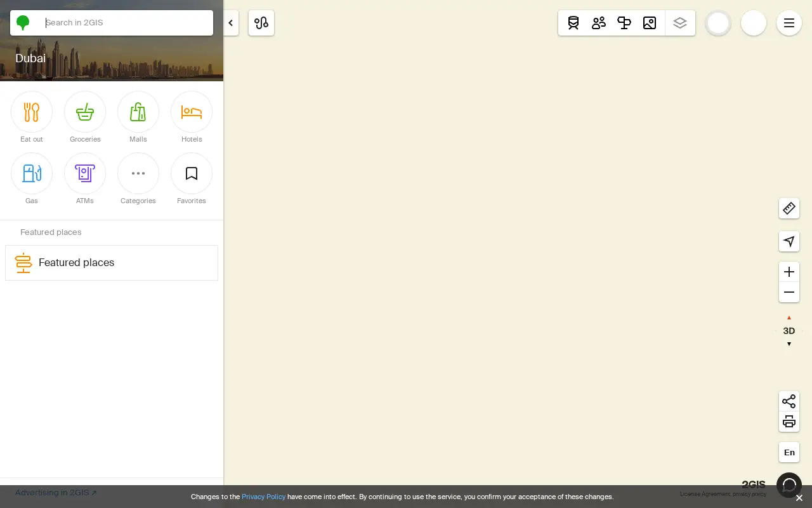Zoom in on the map
Viewport: 812px width, 508px height.
click(x=789, y=272)
